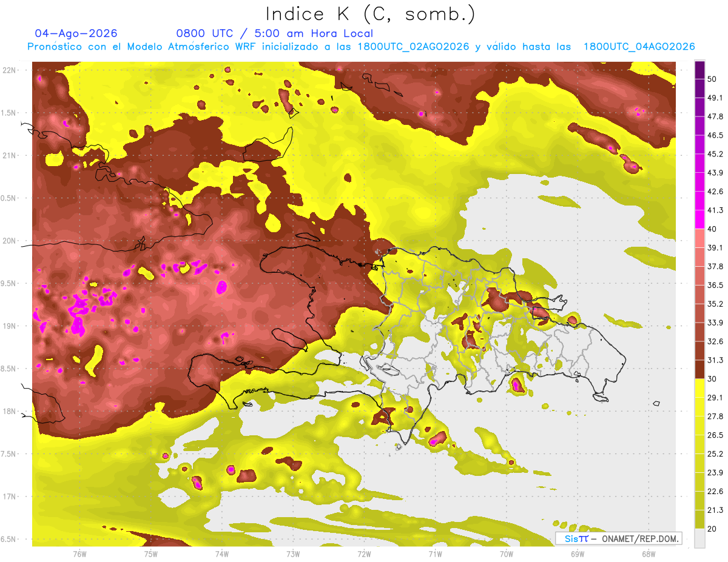The height and width of the screenshot is (562, 728).
Task: Click the 'Indice K (C, somb.)' title
Action: pos(370,14)
